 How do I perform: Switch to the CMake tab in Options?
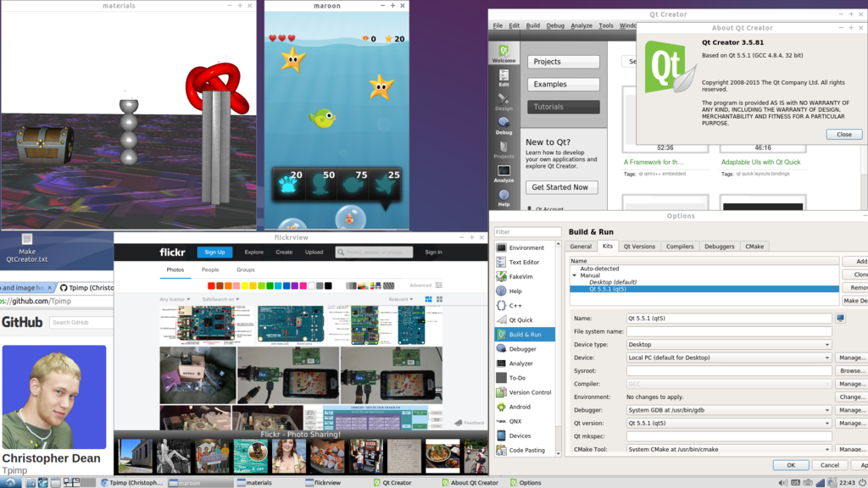pos(754,247)
